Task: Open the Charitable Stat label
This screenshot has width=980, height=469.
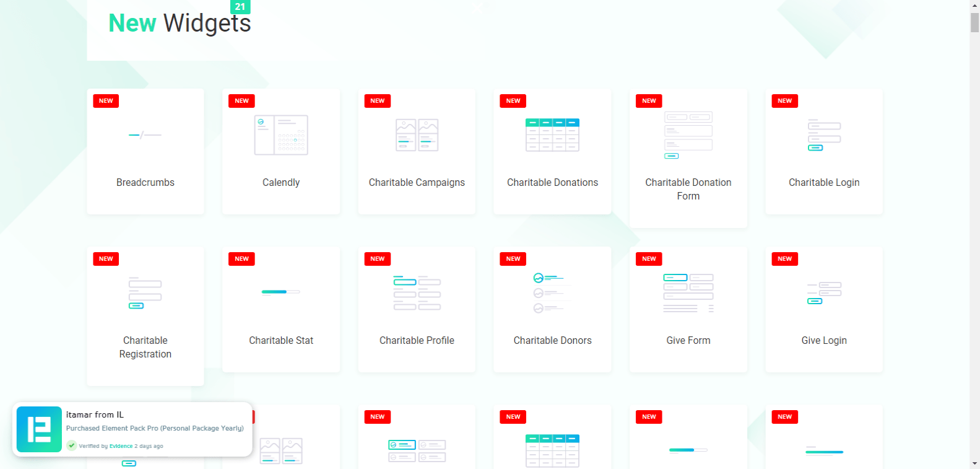Action: pos(281,340)
